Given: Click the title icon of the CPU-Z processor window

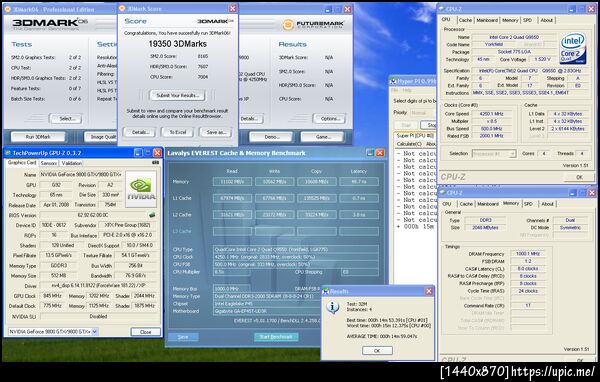Looking at the screenshot, I should coord(442,8).
